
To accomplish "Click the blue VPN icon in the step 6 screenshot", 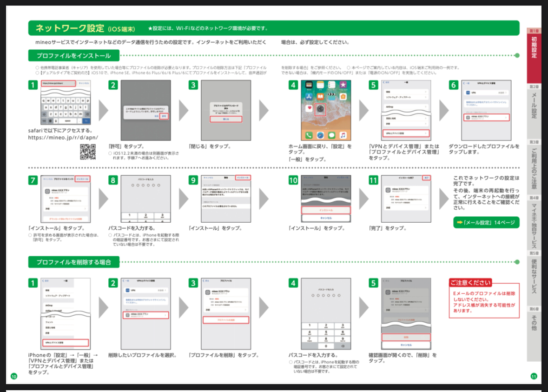I will coord(468,93).
